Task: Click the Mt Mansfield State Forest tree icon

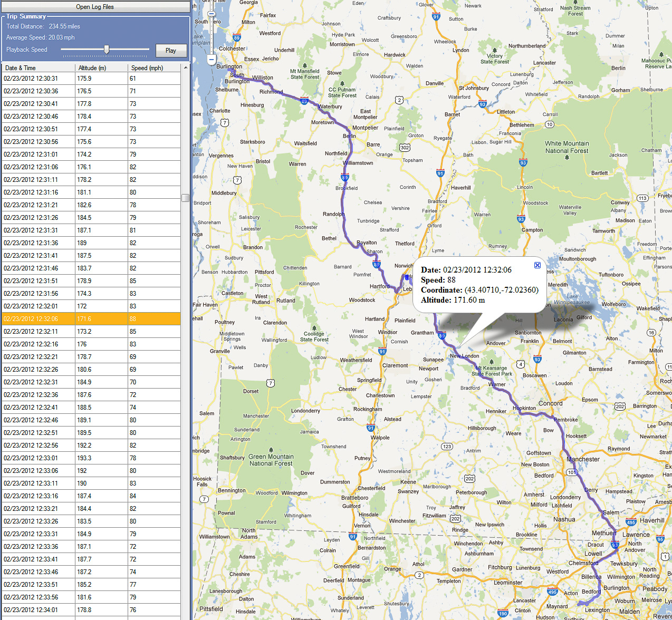Action: (305, 65)
